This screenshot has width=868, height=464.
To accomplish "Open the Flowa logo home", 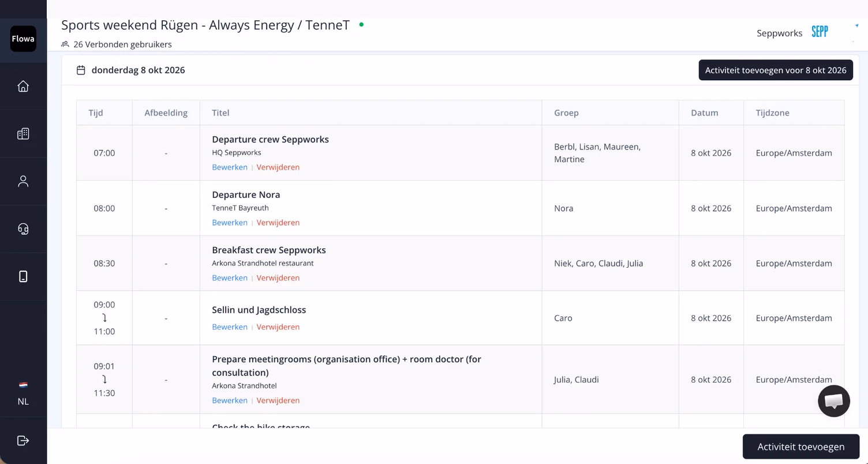I will [23, 39].
